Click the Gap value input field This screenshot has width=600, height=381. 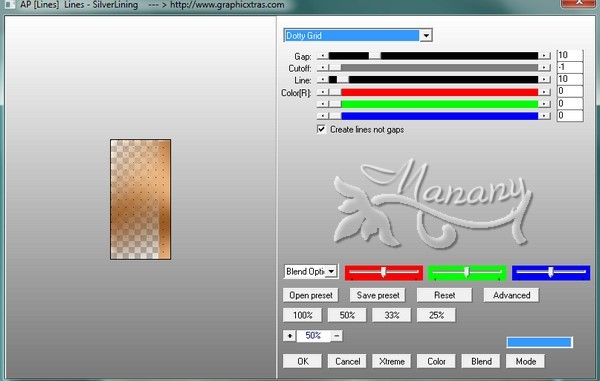(x=570, y=55)
